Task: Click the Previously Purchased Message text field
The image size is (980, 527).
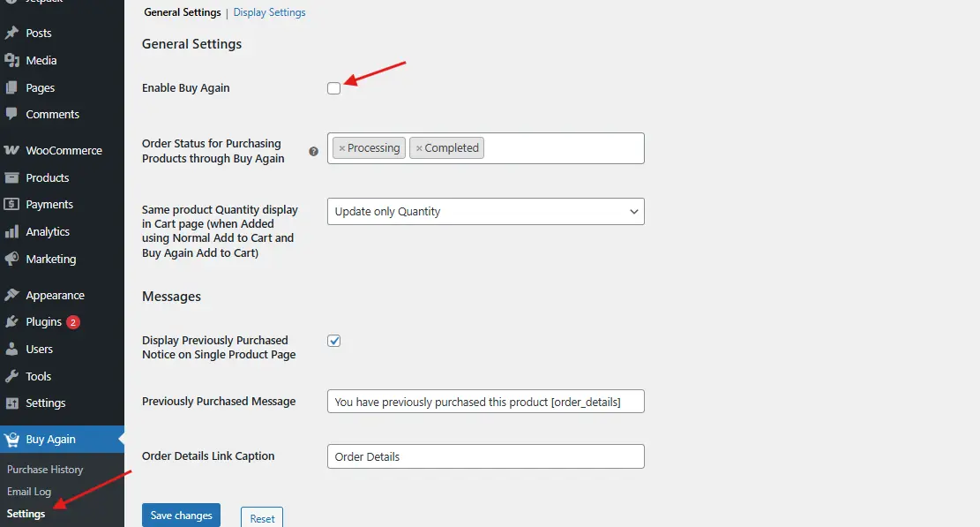Action: point(485,402)
